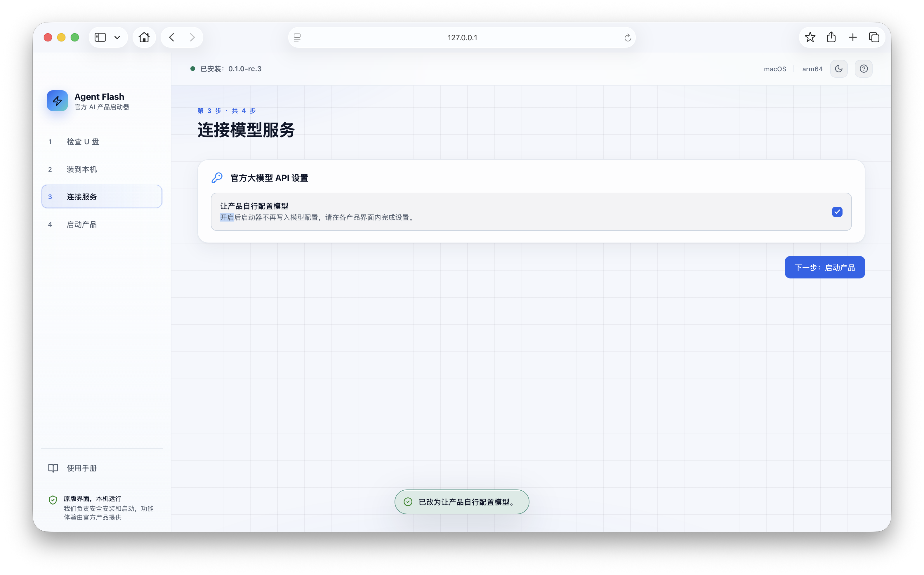Toggle dark mode moon icon
The image size is (924, 575).
[x=838, y=69]
